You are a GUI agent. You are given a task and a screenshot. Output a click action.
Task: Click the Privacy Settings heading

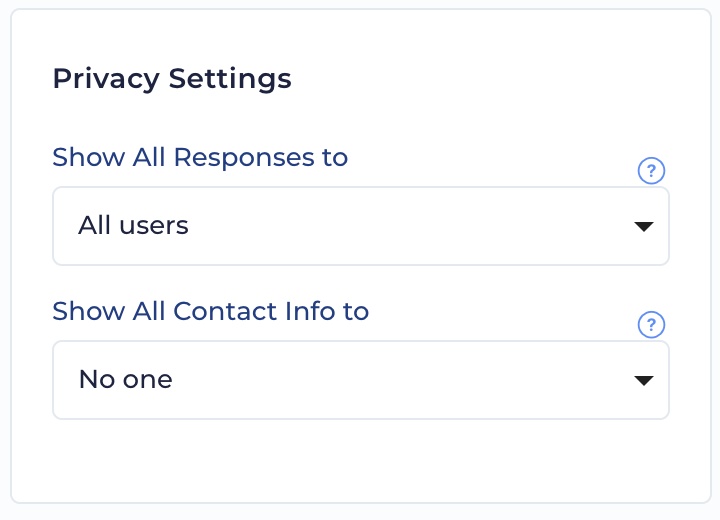coord(172,79)
